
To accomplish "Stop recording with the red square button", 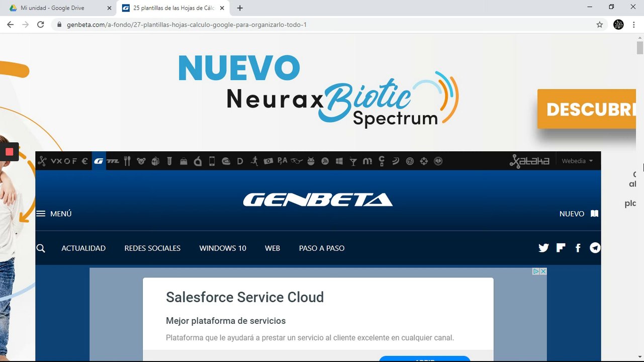I will (9, 152).
